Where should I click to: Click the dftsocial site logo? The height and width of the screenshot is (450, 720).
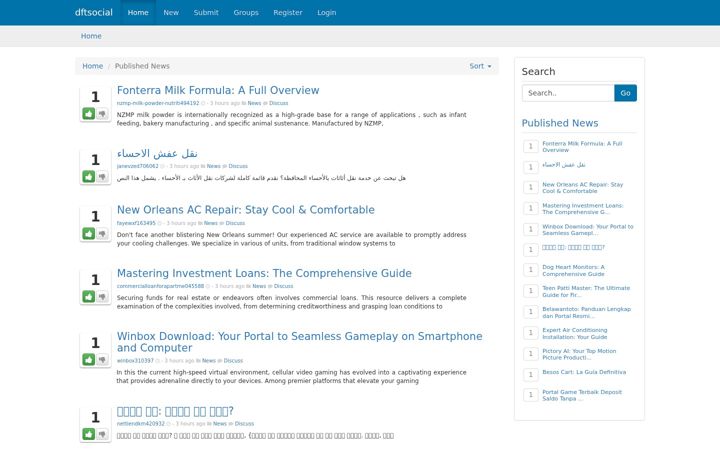(94, 12)
